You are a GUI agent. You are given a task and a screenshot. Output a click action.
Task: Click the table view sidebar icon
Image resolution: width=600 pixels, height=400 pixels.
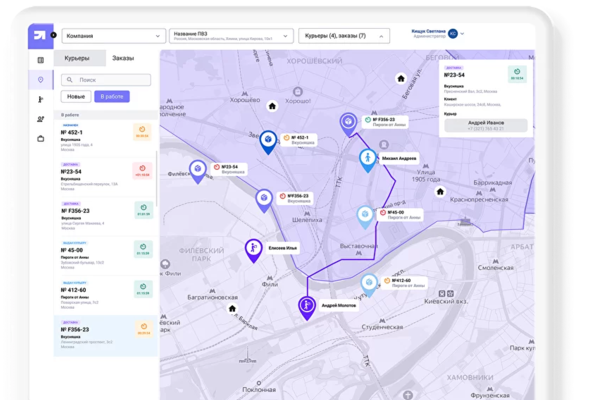pos(41,61)
